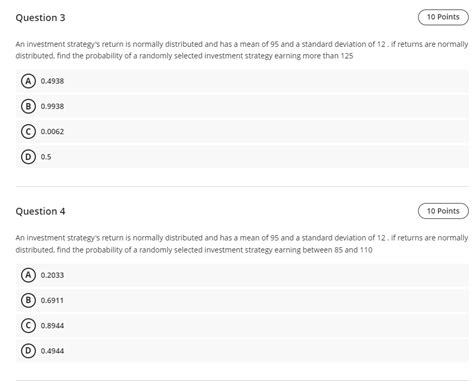Viewport: 474px width, 383px height.
Task: Select option D 0.4944 in Question 4
Action: click(x=242, y=351)
